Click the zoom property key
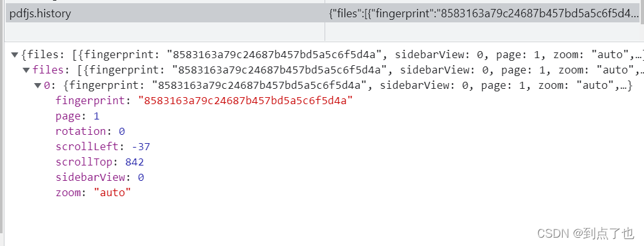The height and width of the screenshot is (246, 644). click(68, 192)
